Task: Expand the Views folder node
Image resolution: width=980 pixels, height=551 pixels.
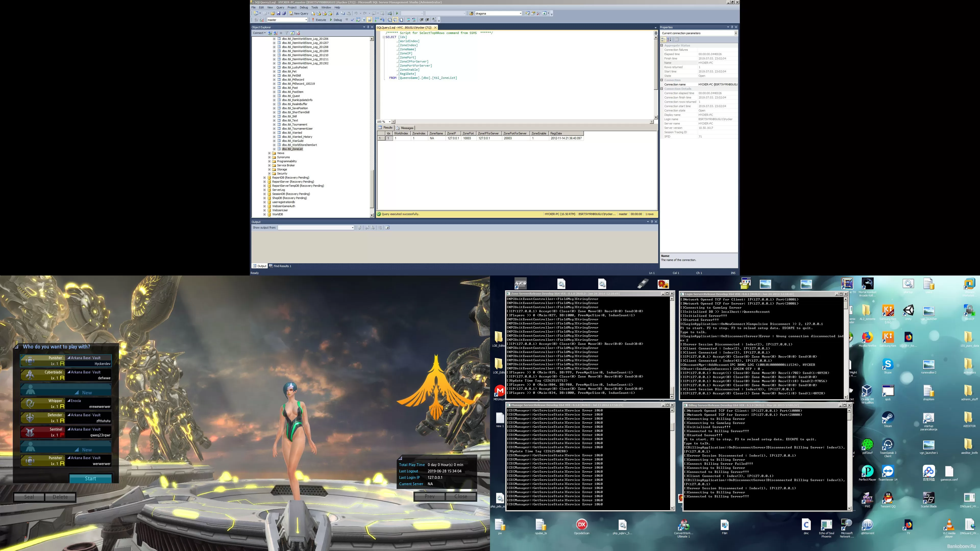Action: (x=270, y=153)
